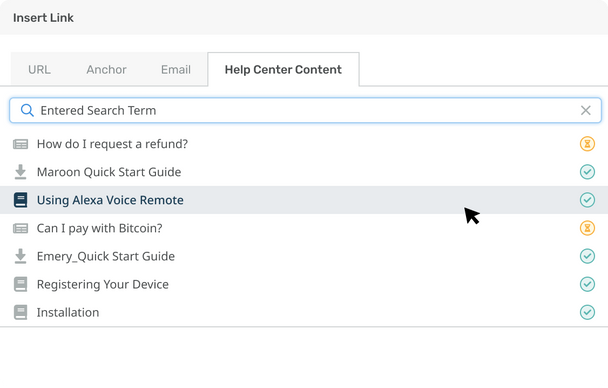Click checkmark status icon for Installation row
This screenshot has width=608, height=388.
pos(587,312)
